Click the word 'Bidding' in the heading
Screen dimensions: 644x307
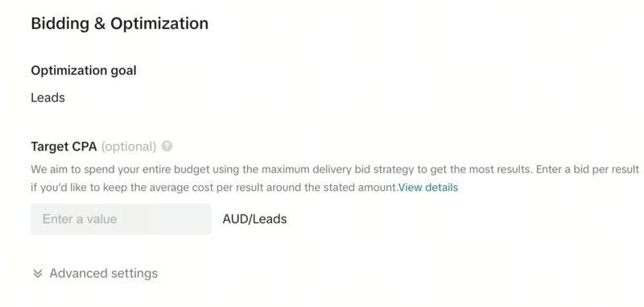pos(60,23)
